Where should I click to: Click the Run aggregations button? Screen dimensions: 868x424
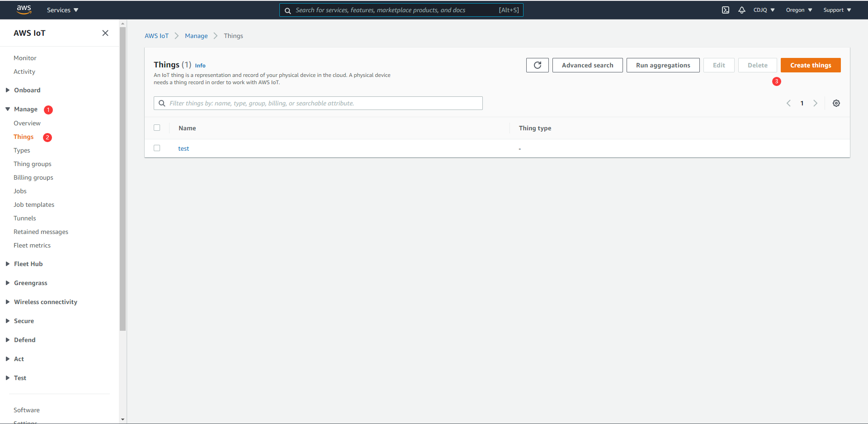[x=663, y=65]
